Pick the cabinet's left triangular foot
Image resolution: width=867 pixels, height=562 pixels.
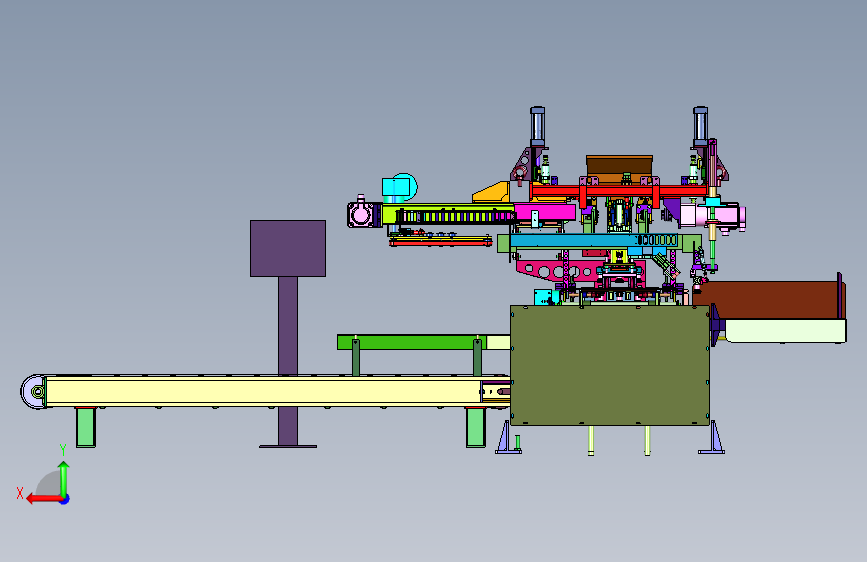(x=508, y=438)
